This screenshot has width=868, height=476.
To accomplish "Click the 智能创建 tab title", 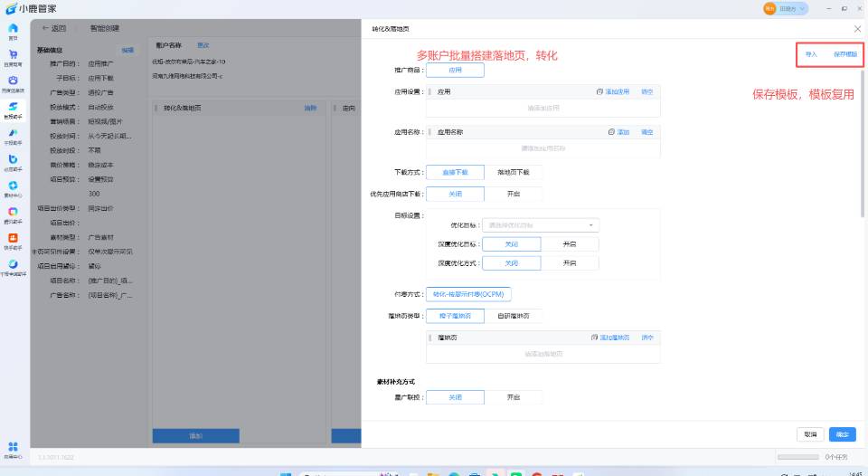I will [105, 28].
